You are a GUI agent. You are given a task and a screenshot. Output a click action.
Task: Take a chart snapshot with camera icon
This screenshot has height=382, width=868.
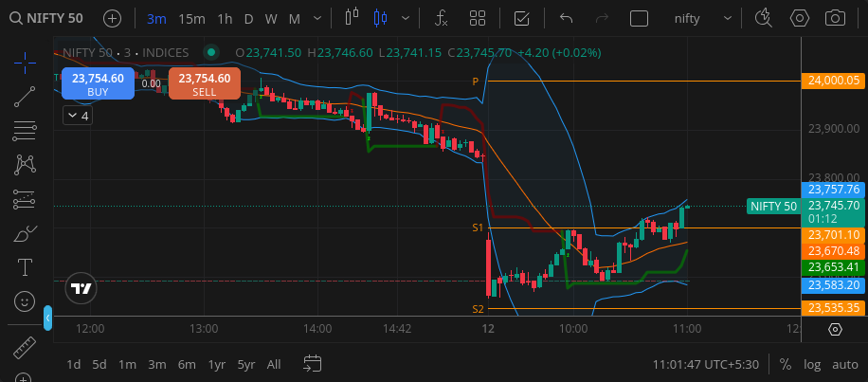pos(835,18)
